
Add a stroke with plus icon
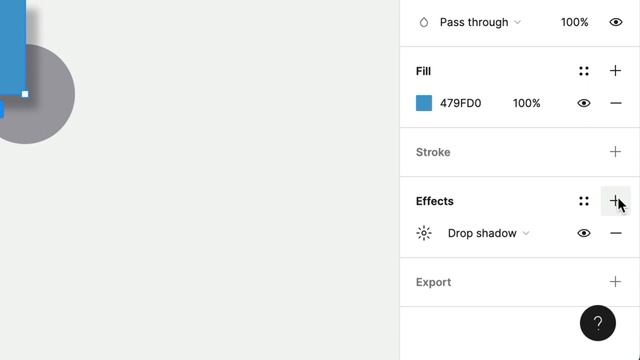615,152
